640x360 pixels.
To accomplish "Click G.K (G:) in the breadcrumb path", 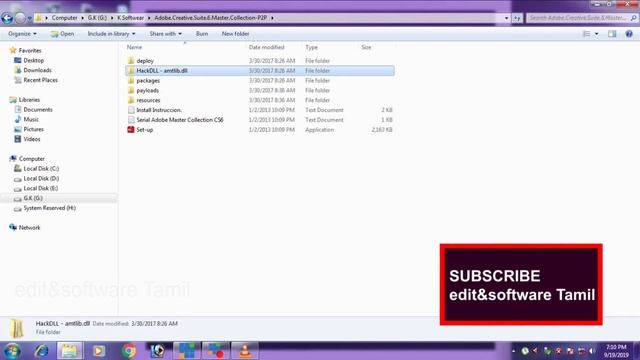I will click(97, 18).
